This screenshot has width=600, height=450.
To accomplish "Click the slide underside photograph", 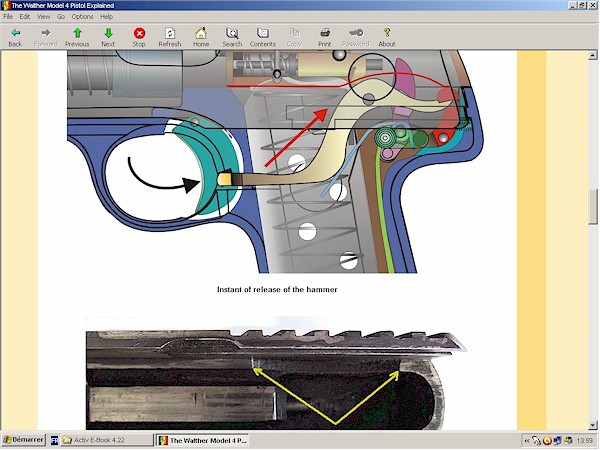I will click(276, 373).
